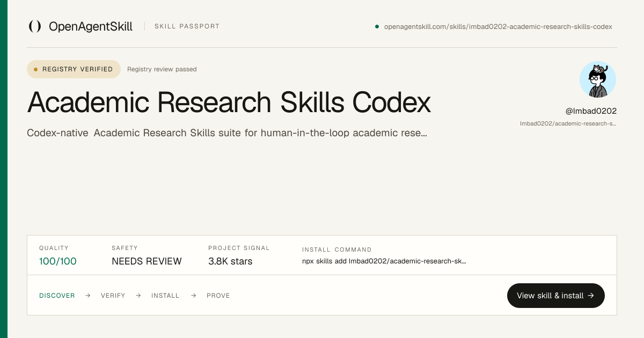Viewport: 644px width, 338px height.
Task: Click the SAFETY label
Action: pos(125,248)
